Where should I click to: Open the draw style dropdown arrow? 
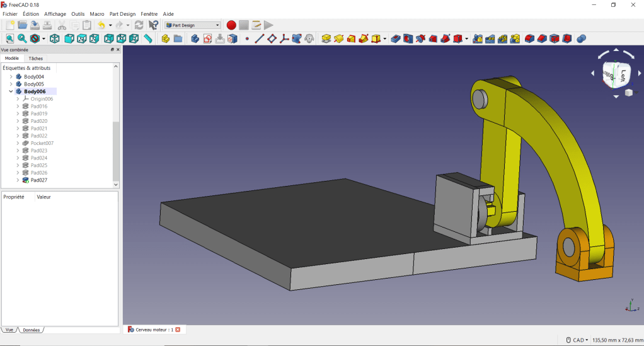[43, 39]
